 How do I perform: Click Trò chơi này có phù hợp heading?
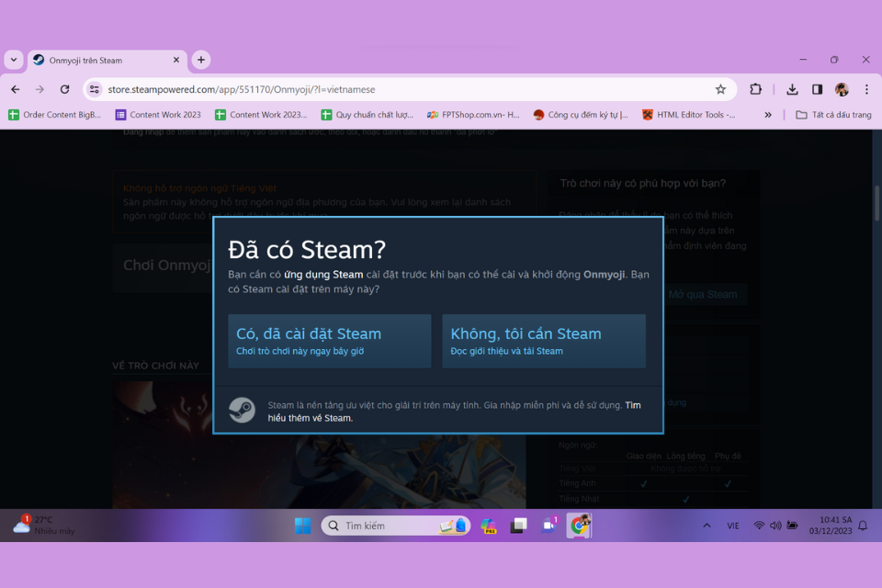pos(643,184)
